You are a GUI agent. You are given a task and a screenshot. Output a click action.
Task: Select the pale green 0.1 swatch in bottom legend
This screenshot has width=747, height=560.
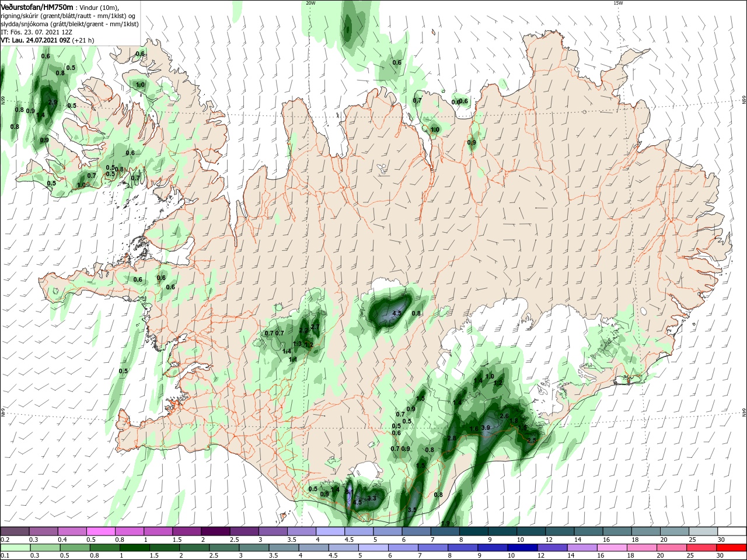coord(15,548)
